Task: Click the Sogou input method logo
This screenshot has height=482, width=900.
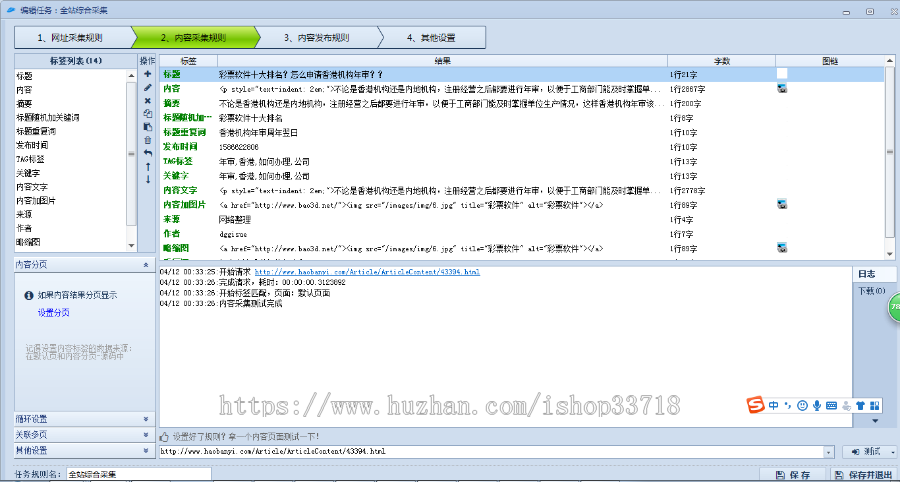Action: pos(755,405)
